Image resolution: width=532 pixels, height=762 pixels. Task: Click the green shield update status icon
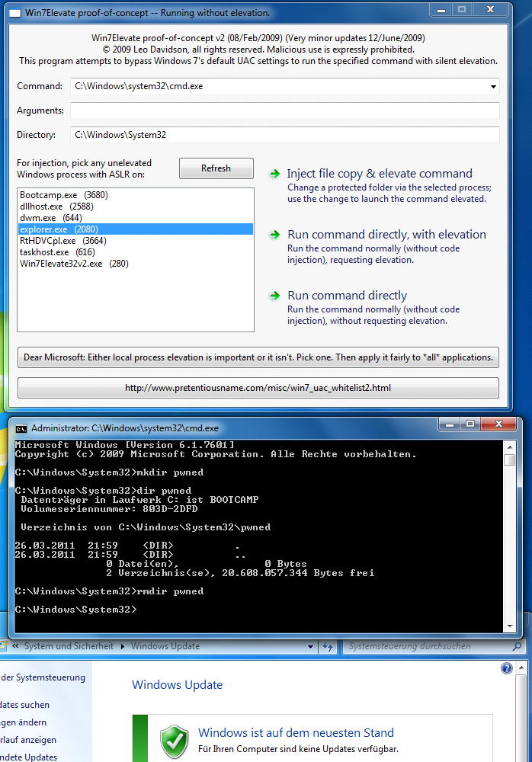(x=174, y=741)
